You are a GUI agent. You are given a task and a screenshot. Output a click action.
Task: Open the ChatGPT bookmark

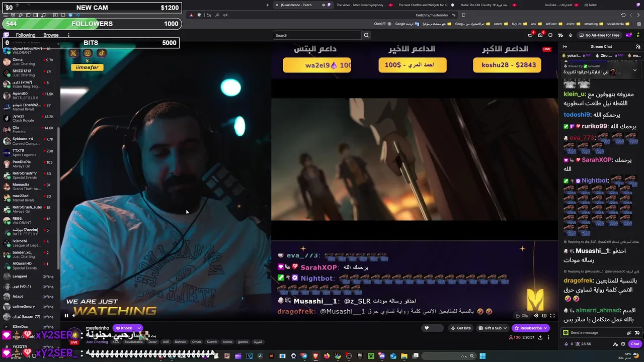click(x=382, y=24)
